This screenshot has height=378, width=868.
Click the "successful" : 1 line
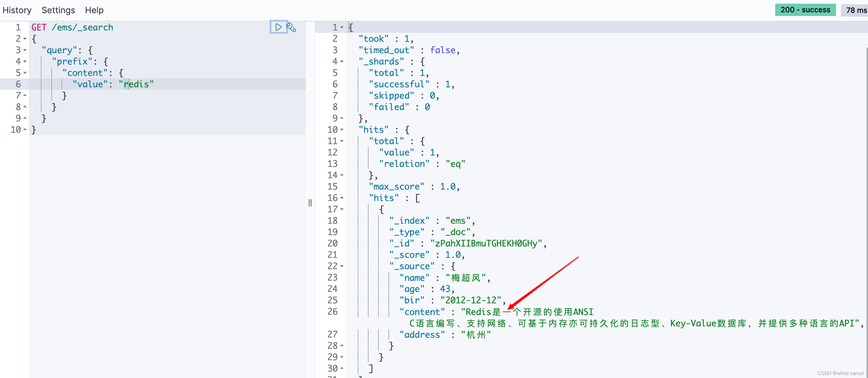[x=412, y=84]
